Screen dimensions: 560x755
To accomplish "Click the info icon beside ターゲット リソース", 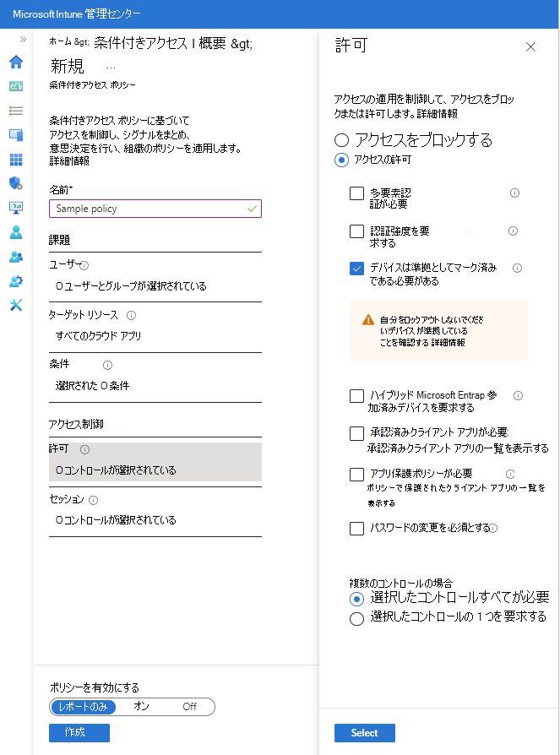I will tap(131, 315).
